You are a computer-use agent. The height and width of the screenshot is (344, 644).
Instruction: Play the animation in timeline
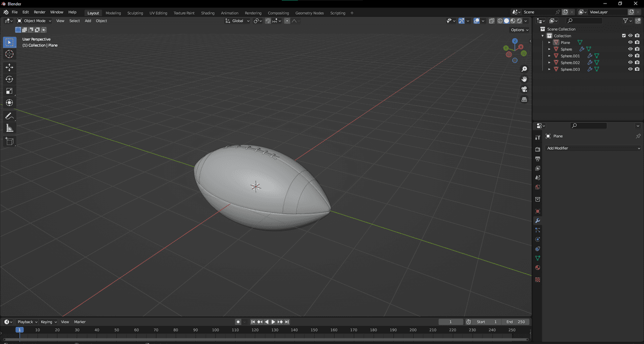point(273,322)
